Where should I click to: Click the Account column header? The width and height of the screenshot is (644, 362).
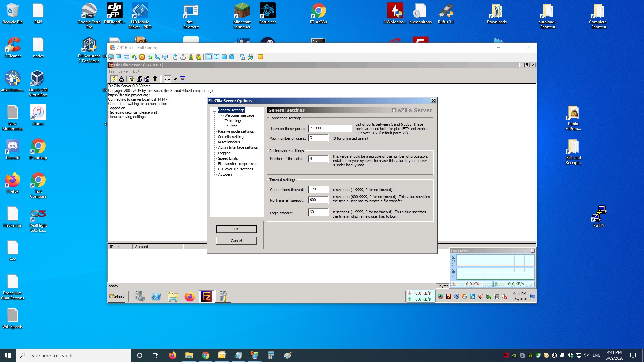coord(158,247)
